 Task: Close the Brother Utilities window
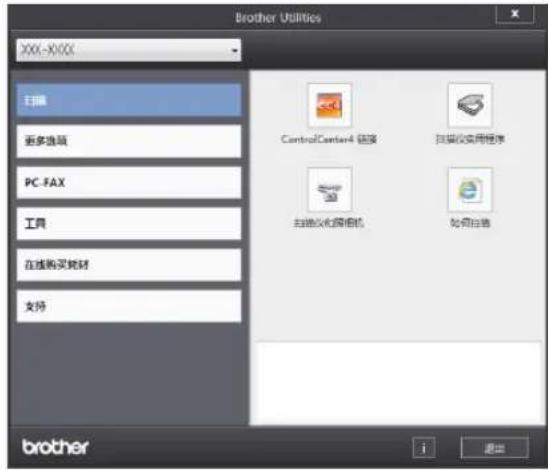pyautogui.click(x=515, y=14)
